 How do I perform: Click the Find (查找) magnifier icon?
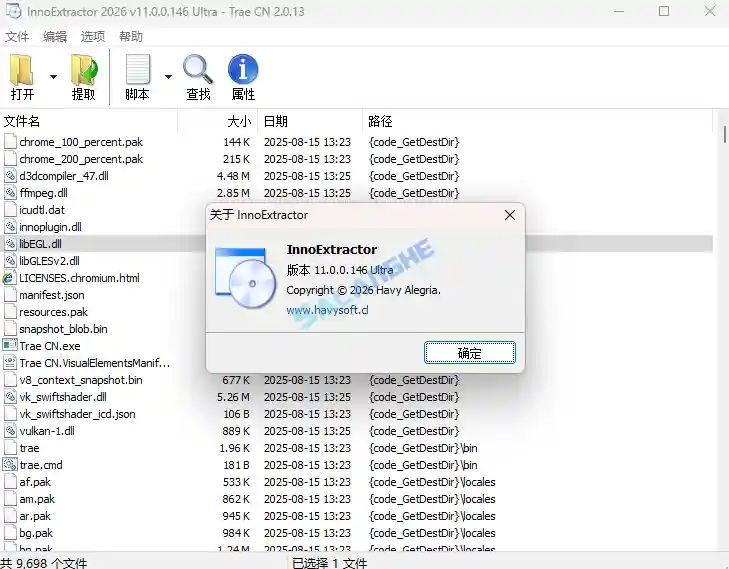(198, 70)
